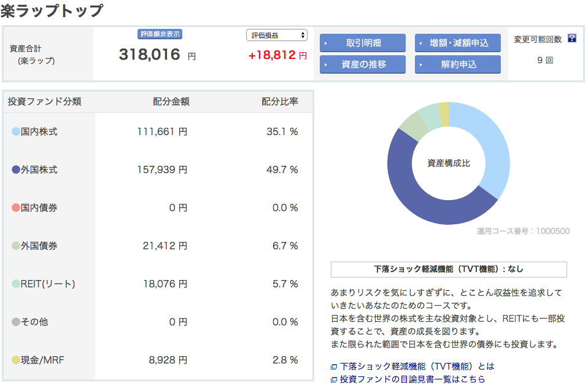
Task: Open link 投資ファンドの目論見書一覧はこちら
Action: coord(412,379)
